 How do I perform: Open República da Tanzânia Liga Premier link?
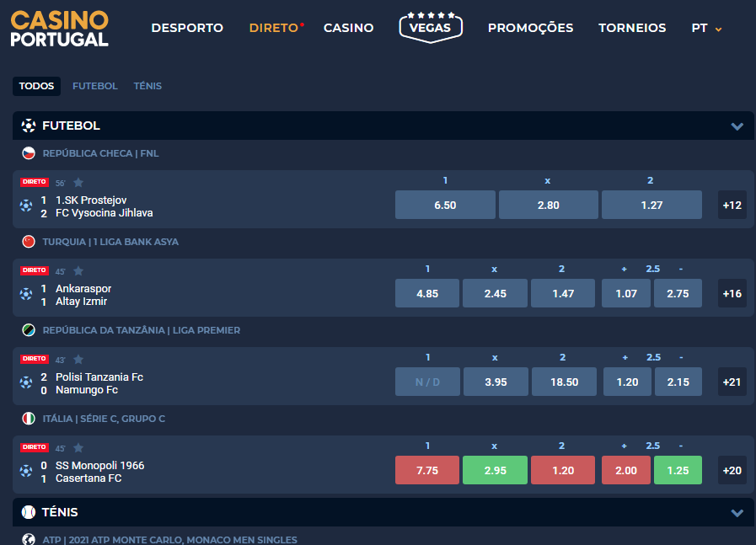(x=142, y=330)
